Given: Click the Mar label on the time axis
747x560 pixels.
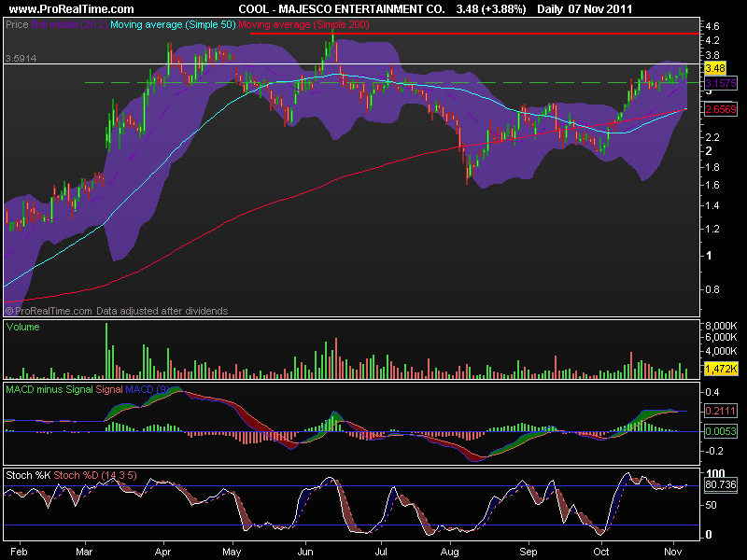Looking at the screenshot, I should tap(84, 552).
